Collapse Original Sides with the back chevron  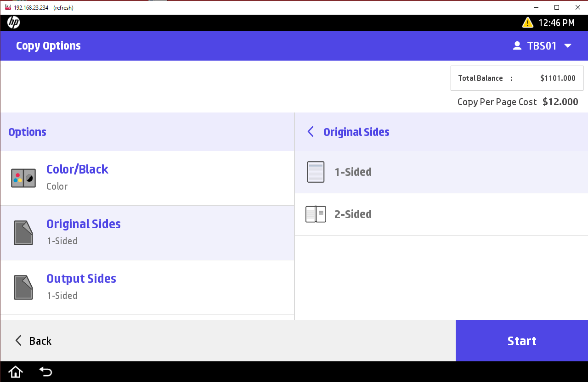coord(311,132)
